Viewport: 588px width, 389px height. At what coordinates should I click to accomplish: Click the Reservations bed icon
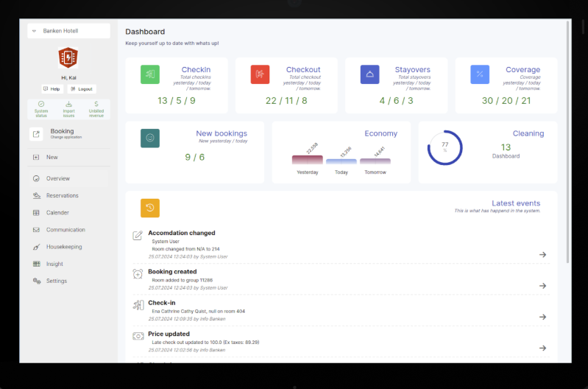[36, 196]
